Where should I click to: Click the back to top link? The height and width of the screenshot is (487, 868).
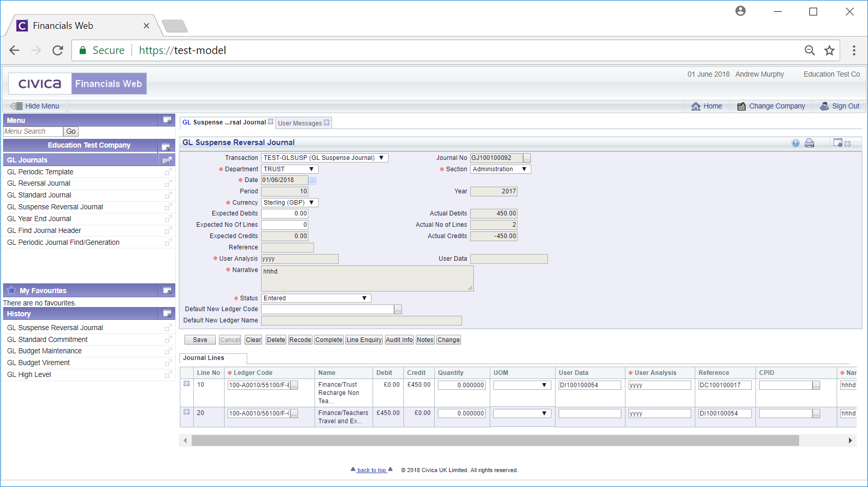[372, 470]
